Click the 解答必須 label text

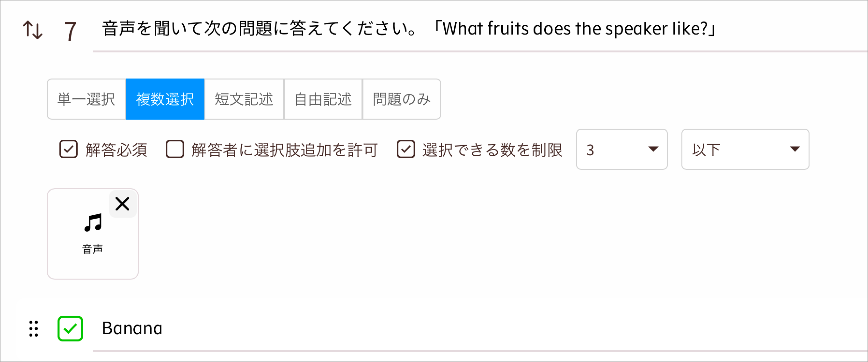(x=116, y=150)
